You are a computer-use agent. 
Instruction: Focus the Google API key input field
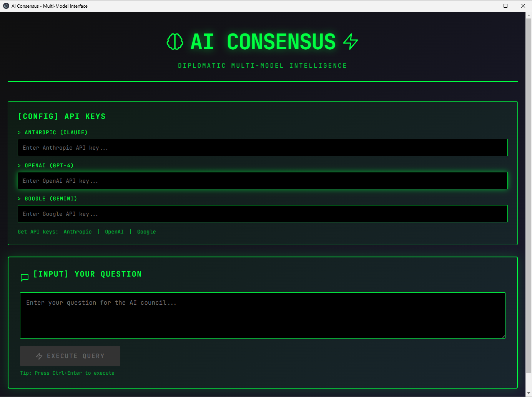pos(263,214)
